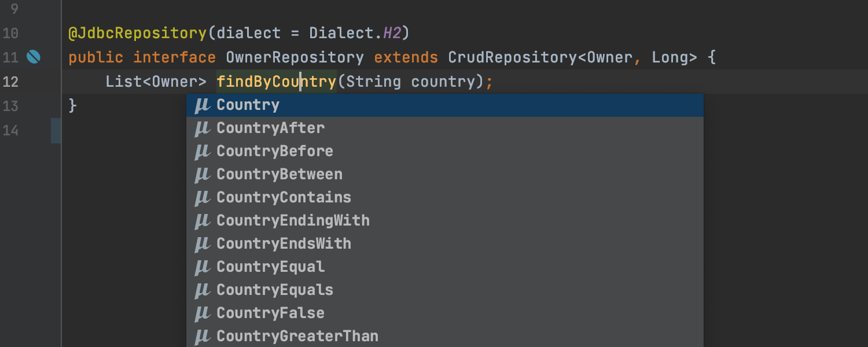Select CountryEndingWith from the suggestions
This screenshot has width=868, height=347.
point(445,221)
